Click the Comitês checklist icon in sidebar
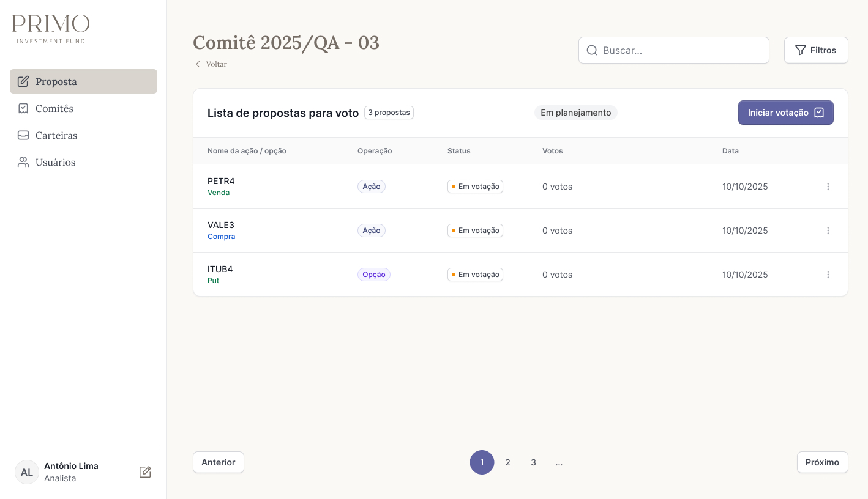The width and height of the screenshot is (868, 499). coord(23,108)
